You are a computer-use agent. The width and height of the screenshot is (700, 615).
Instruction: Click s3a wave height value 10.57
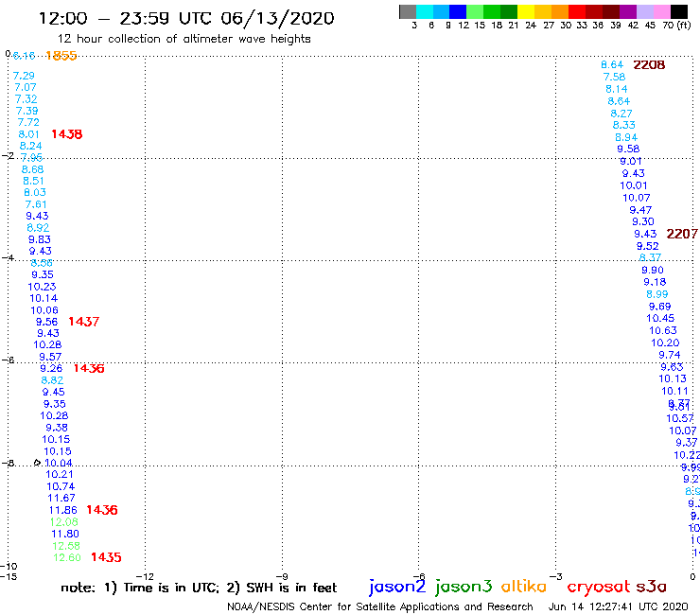[x=680, y=418]
